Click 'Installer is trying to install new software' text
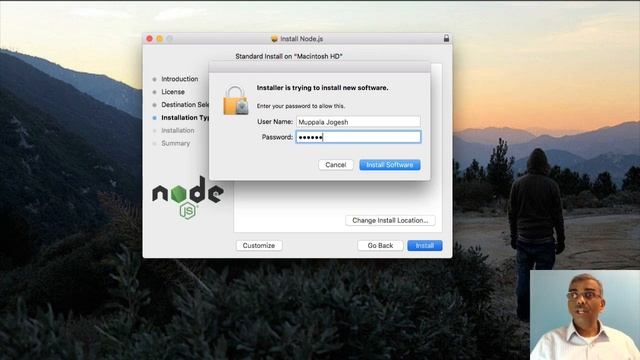 (x=322, y=88)
